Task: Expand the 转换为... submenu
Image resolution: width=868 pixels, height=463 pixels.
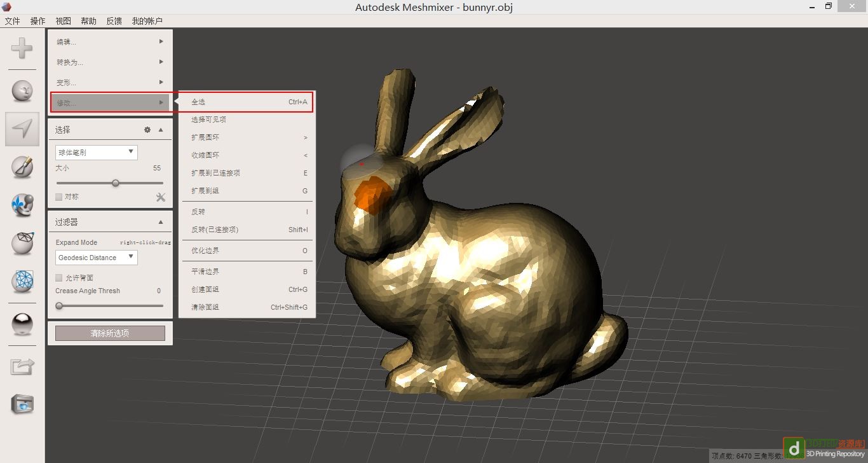Action: (110, 62)
